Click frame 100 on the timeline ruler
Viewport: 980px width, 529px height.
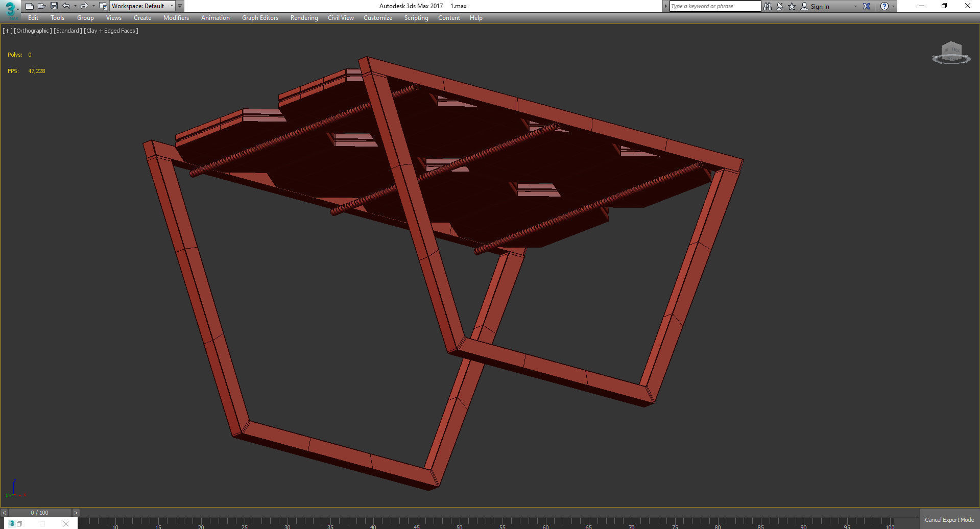890,526
